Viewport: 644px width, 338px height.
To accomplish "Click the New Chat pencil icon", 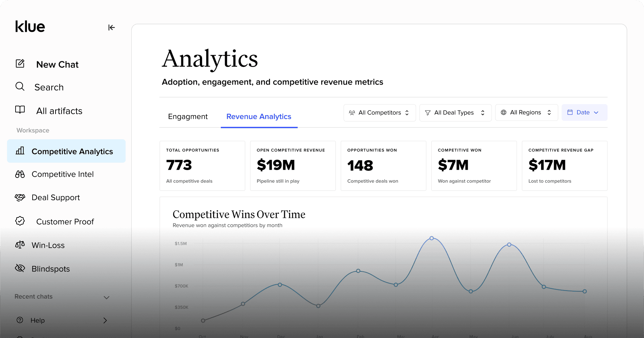I will [x=20, y=64].
